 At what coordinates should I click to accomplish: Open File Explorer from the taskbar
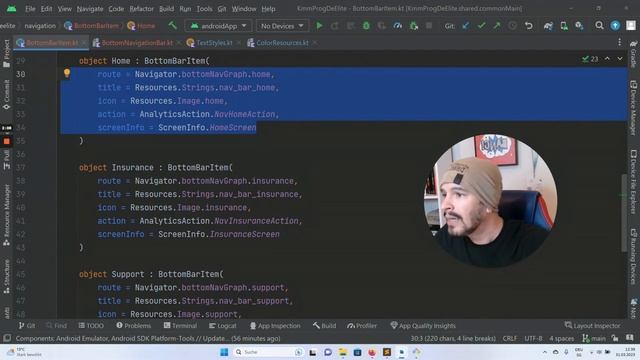pyautogui.click(x=342, y=352)
